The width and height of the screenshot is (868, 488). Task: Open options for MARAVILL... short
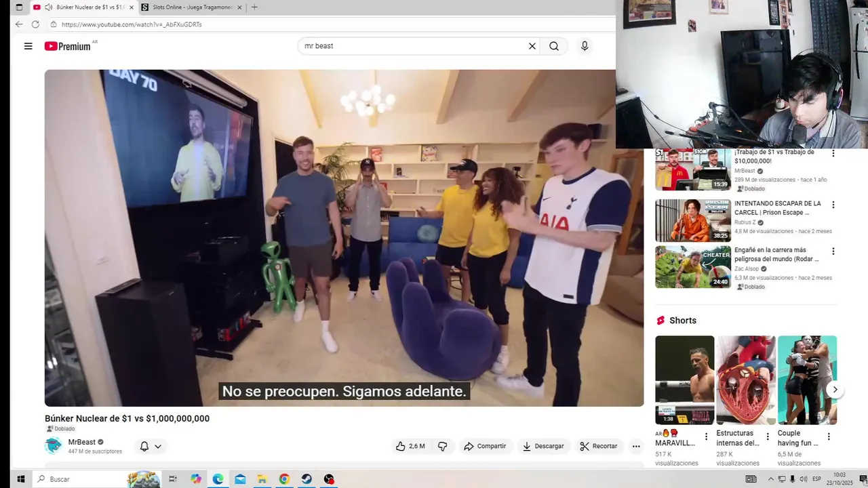[x=706, y=437]
